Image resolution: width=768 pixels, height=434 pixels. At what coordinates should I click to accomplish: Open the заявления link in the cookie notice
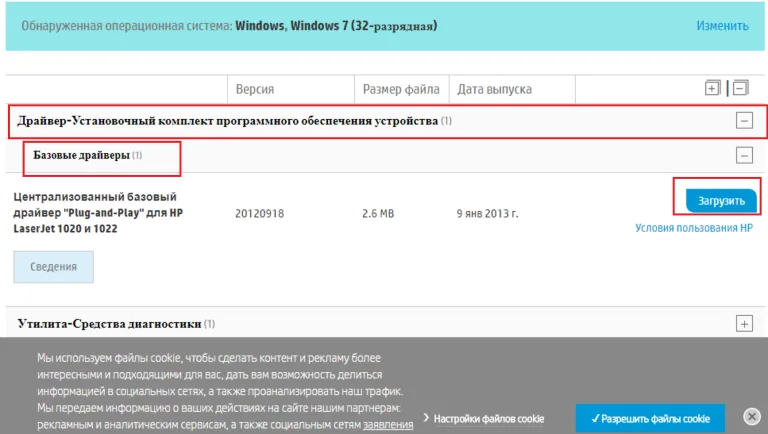click(x=388, y=425)
